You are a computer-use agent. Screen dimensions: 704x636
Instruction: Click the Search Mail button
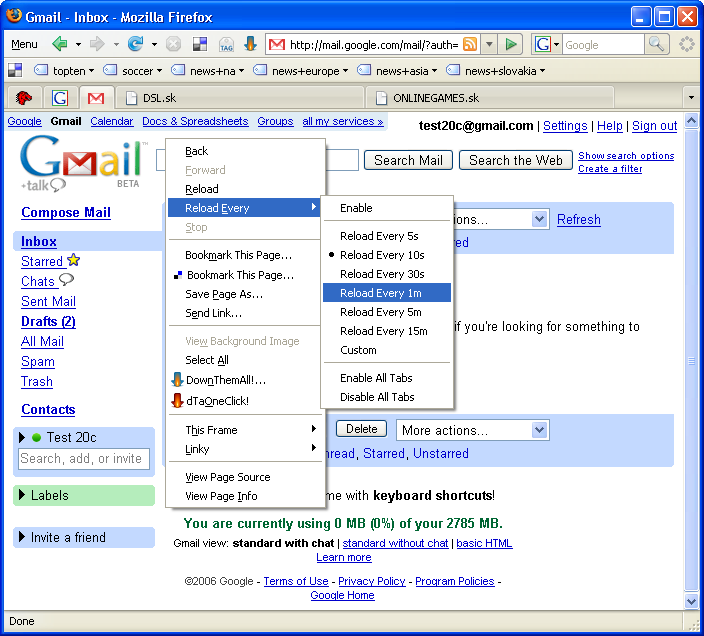point(408,160)
